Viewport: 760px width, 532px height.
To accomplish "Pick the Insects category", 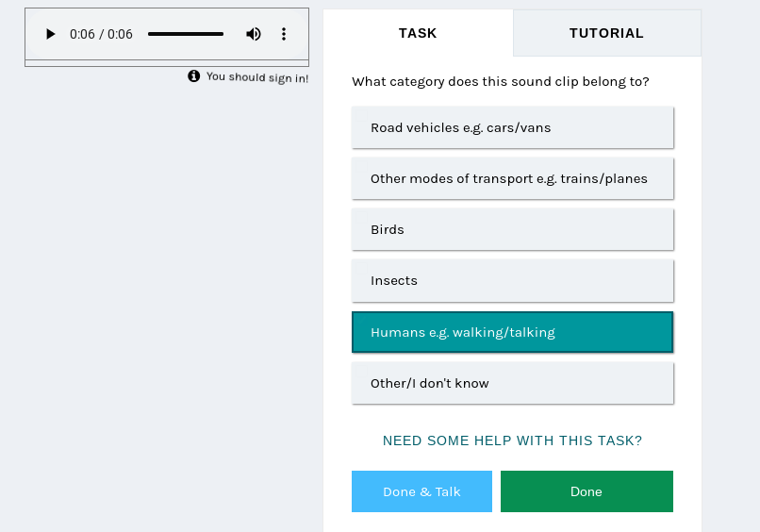I will 512,281.
